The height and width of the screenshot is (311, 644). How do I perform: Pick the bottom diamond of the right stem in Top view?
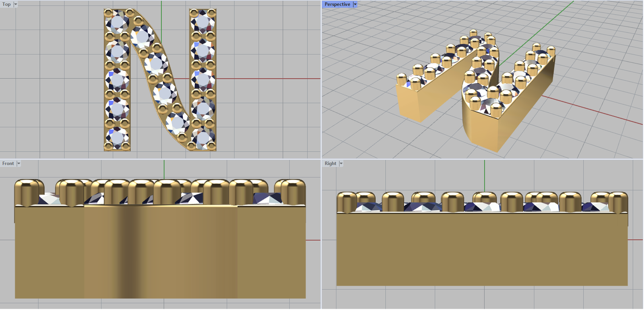(203, 137)
